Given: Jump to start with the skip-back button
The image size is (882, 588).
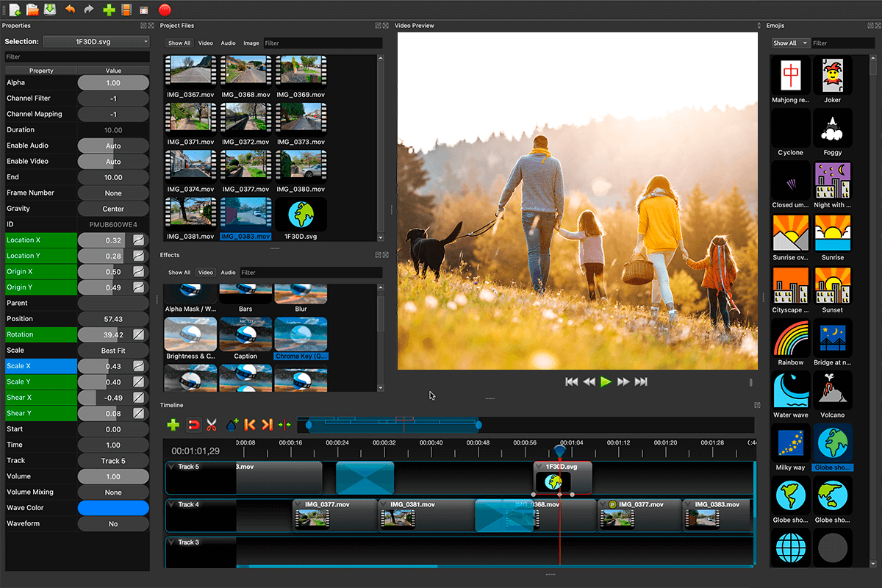Looking at the screenshot, I should [x=572, y=381].
